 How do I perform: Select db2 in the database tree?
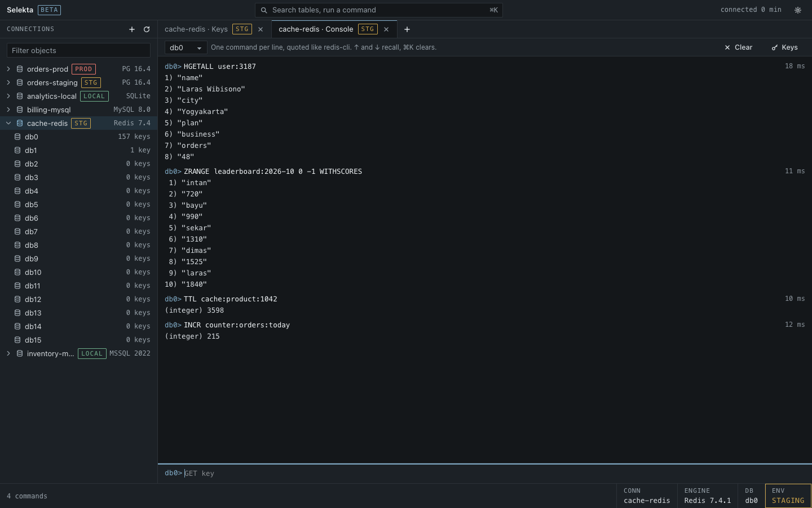pyautogui.click(x=78, y=164)
